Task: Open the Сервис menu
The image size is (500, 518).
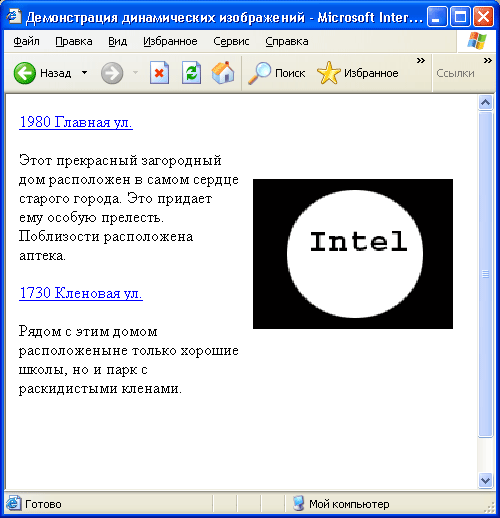Action: tap(231, 41)
